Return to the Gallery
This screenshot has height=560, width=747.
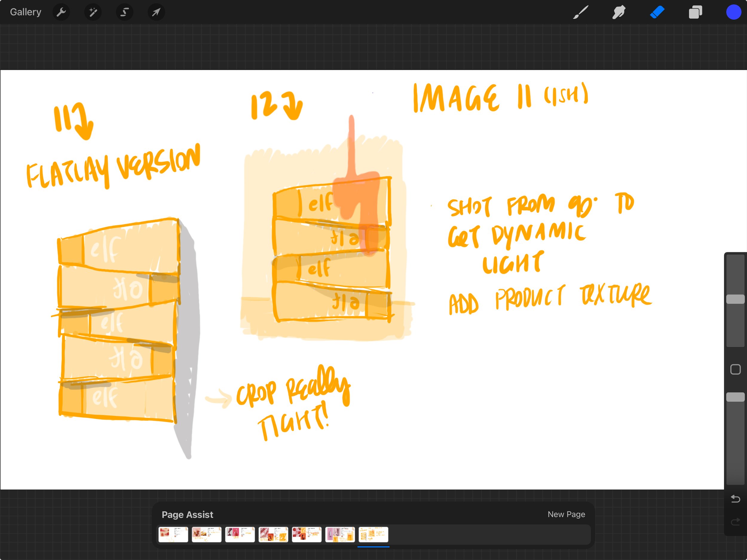(25, 12)
